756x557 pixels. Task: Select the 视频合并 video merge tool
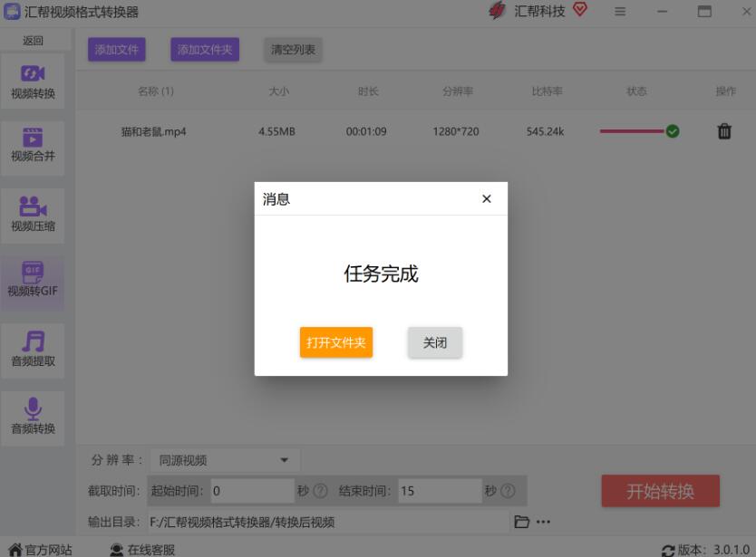(33, 145)
